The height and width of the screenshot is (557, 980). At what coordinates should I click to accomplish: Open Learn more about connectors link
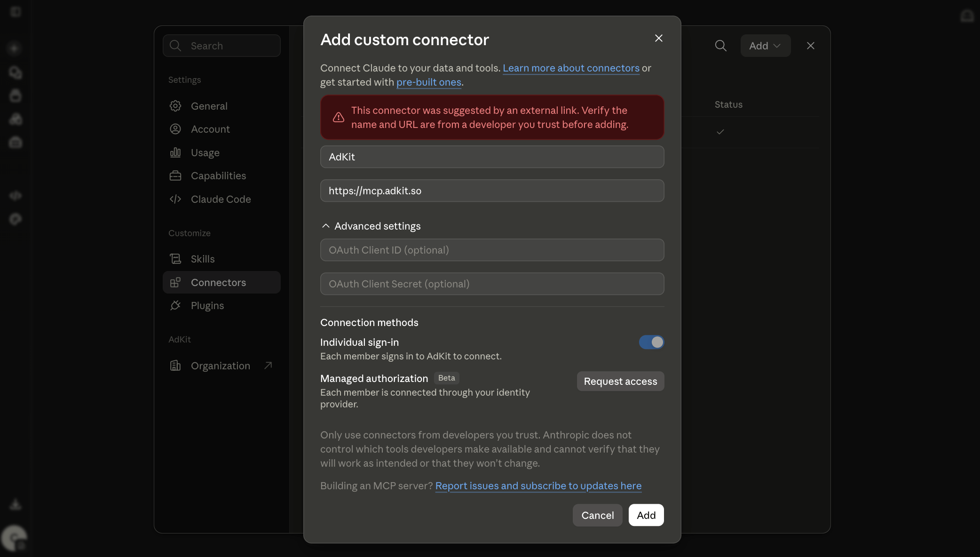pos(571,68)
